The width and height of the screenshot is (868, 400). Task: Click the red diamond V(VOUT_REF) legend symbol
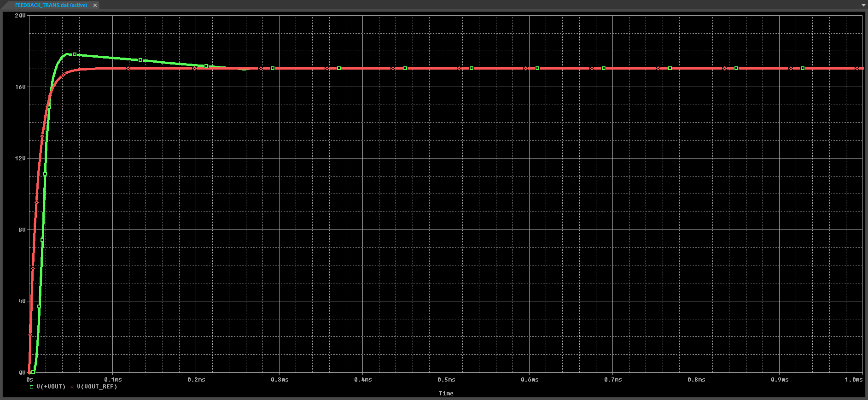72,387
